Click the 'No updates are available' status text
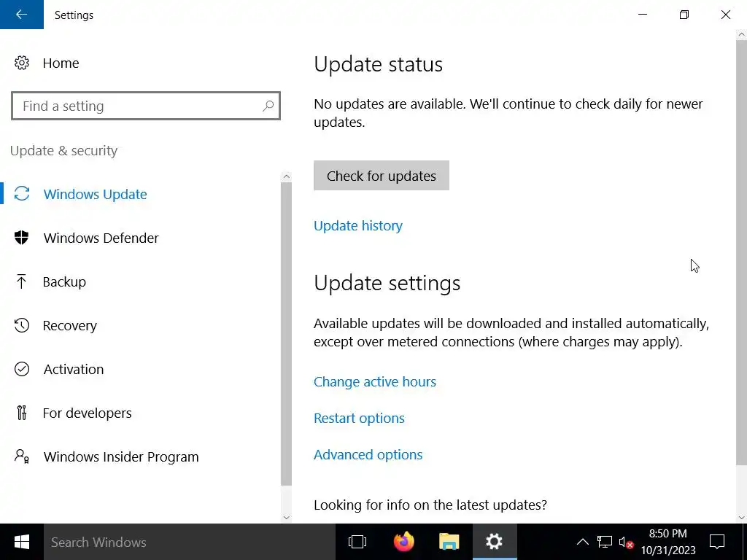Screen dimensions: 747x560 (508, 113)
